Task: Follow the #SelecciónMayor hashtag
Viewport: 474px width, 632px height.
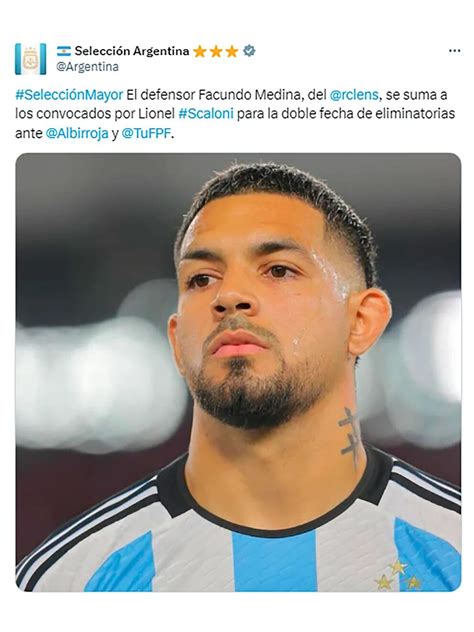Action: 69,95
